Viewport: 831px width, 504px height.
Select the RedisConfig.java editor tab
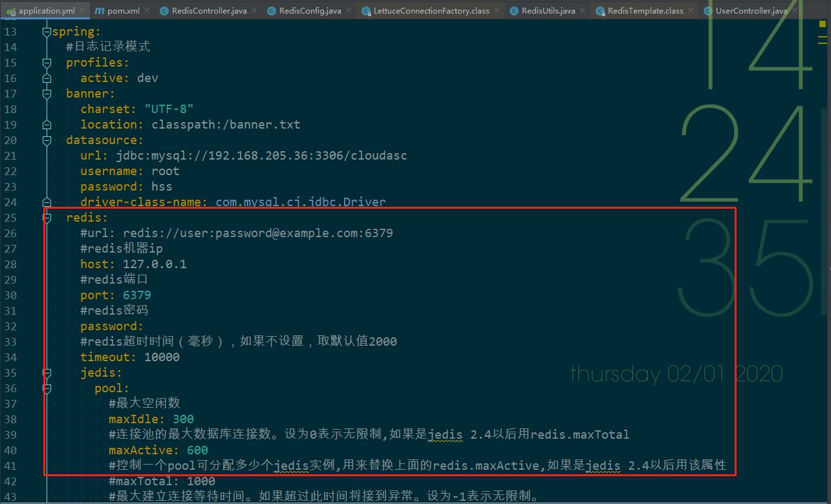click(x=310, y=11)
